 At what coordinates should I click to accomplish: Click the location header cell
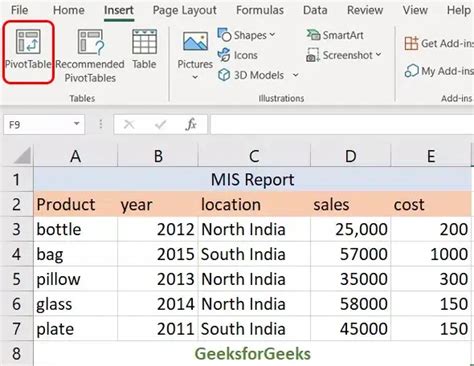coord(254,204)
